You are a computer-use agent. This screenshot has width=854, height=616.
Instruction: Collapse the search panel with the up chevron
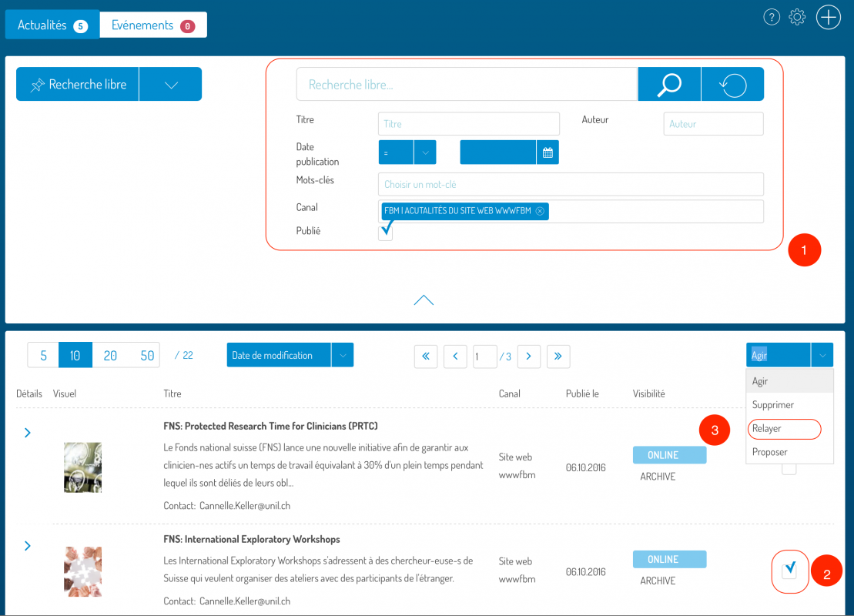(x=424, y=300)
